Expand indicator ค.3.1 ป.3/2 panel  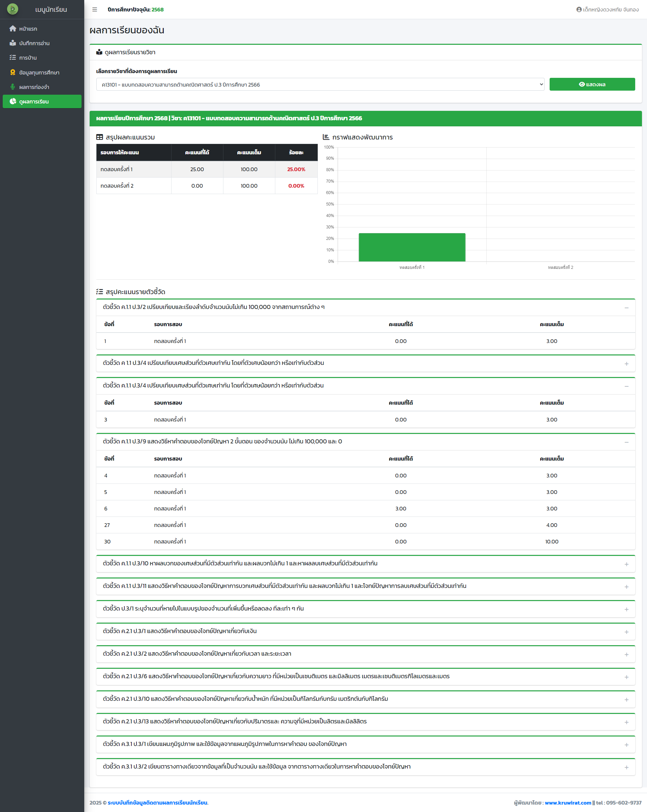click(626, 768)
